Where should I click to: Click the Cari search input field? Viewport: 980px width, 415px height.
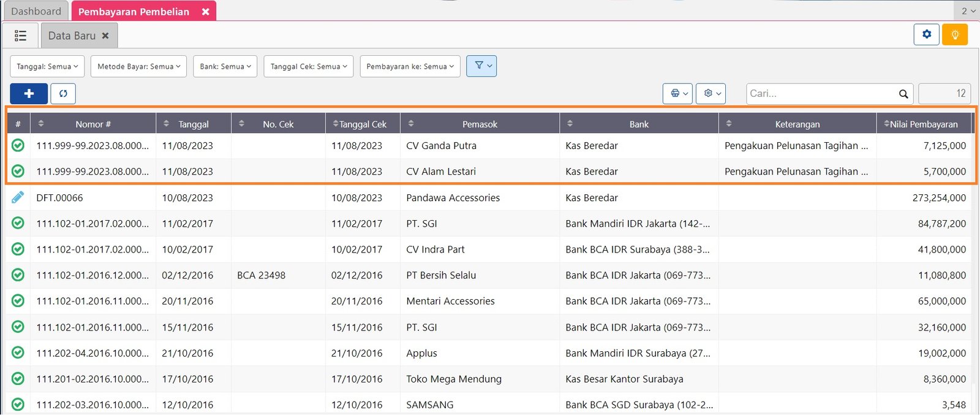(821, 94)
